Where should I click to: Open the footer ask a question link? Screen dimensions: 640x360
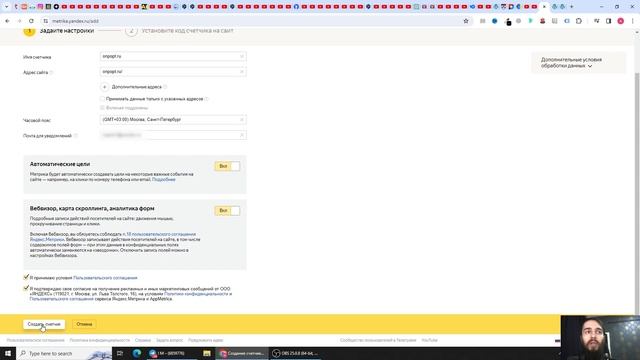(x=169, y=340)
